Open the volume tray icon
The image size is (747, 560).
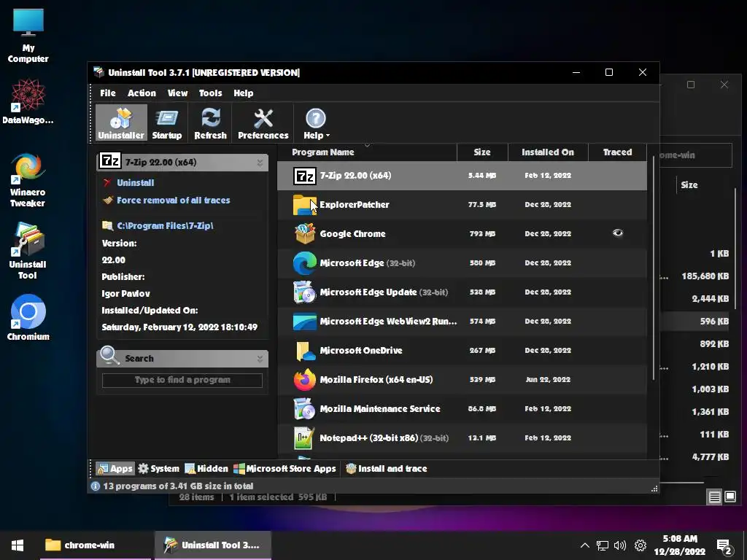(620, 545)
